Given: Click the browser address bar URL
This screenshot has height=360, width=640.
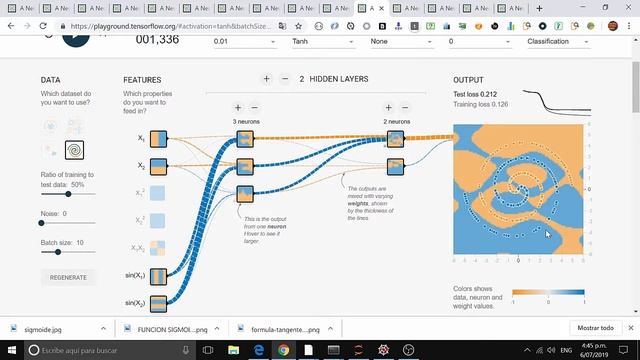Looking at the screenshot, I should click(x=170, y=26).
